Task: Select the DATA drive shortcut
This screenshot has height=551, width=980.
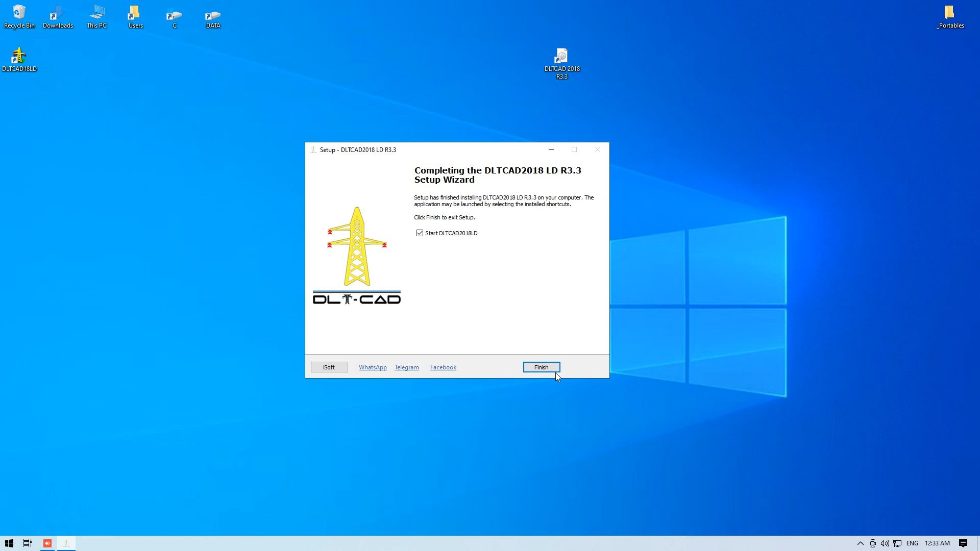Action: [213, 14]
